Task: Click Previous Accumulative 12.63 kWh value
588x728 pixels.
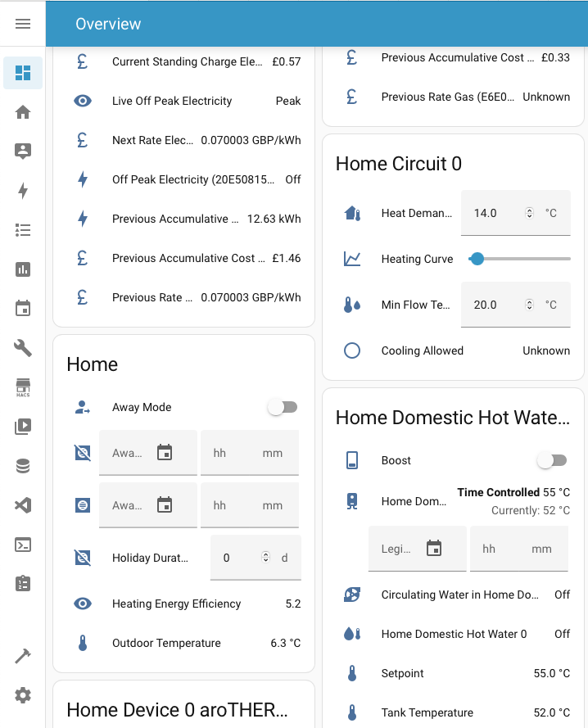Action: (274, 219)
